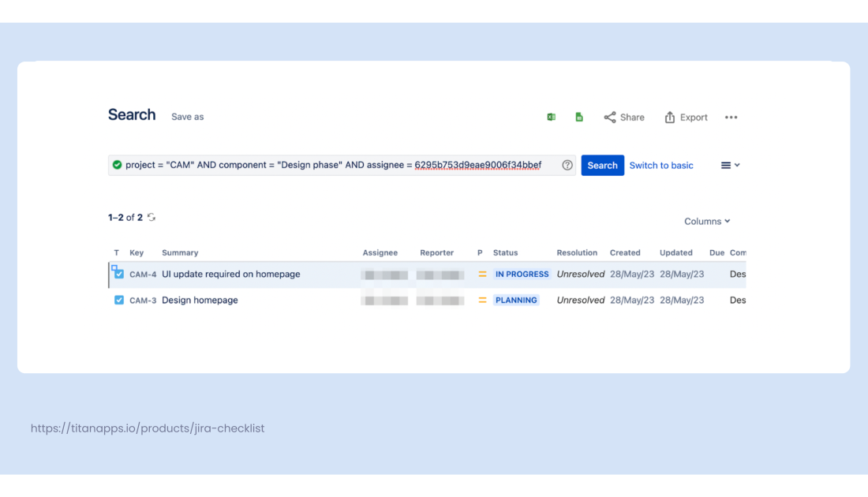This screenshot has height=497, width=868.
Task: Click the Excel export icon
Action: 552,117
